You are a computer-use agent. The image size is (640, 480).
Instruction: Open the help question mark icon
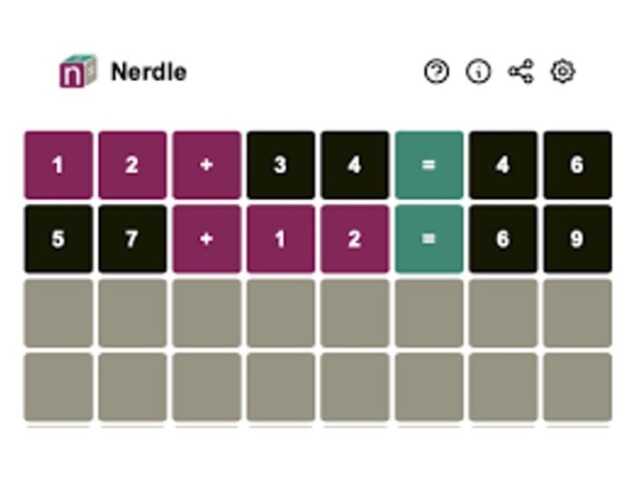[x=437, y=72]
